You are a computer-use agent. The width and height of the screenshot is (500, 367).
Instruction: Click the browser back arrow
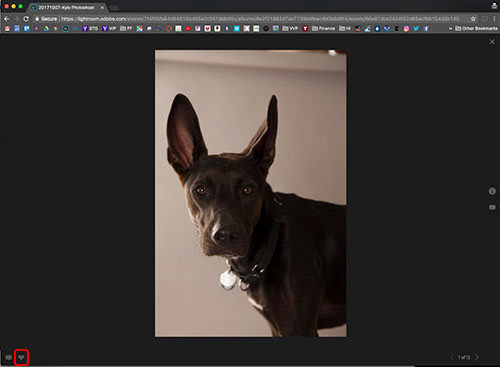click(x=7, y=19)
